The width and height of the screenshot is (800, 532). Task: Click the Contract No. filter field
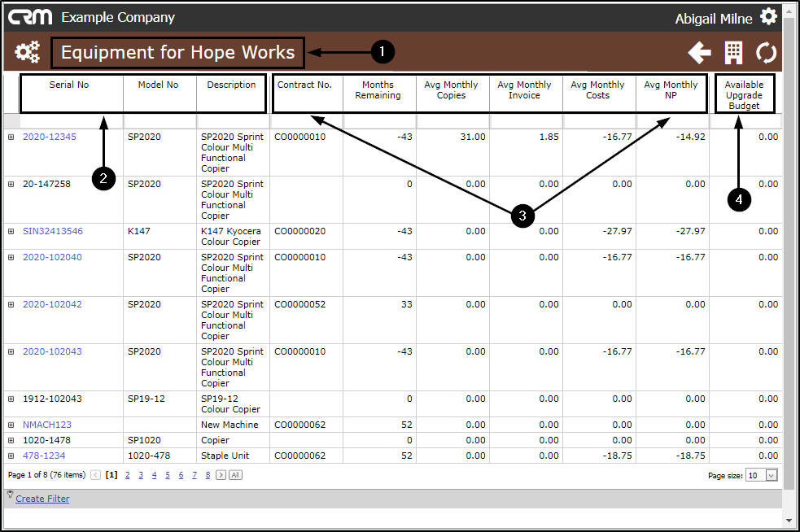(x=306, y=121)
